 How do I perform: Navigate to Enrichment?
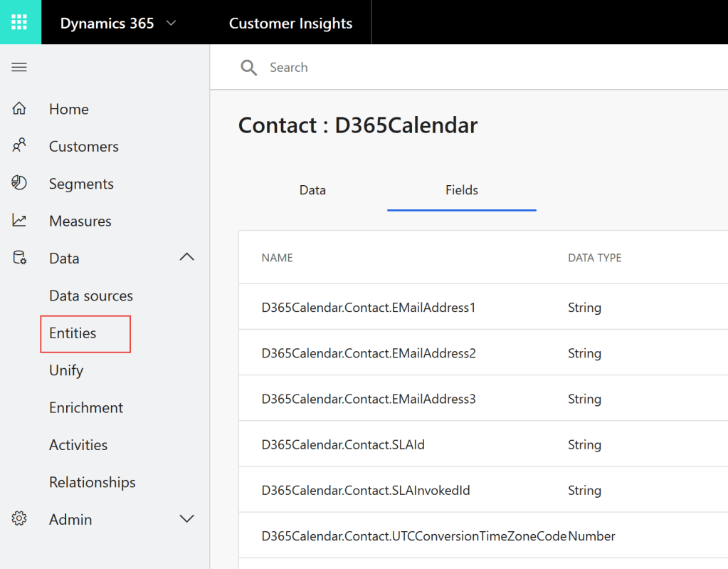pyautogui.click(x=86, y=407)
